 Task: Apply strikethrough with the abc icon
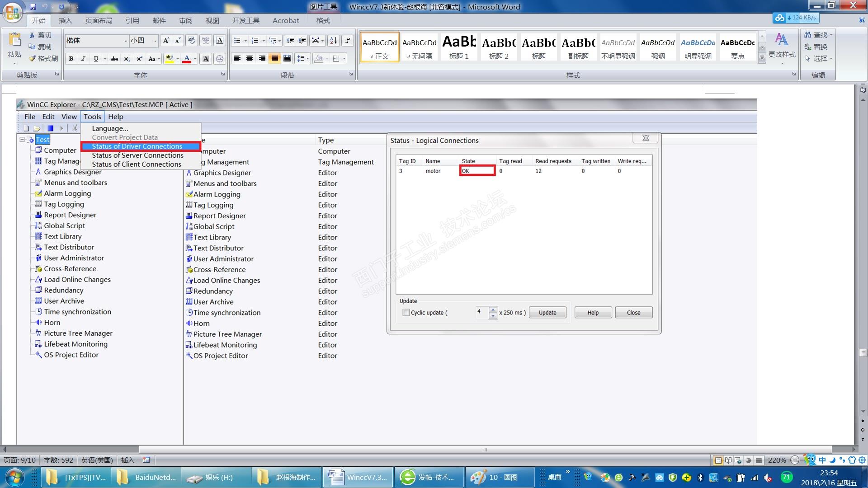(x=114, y=59)
